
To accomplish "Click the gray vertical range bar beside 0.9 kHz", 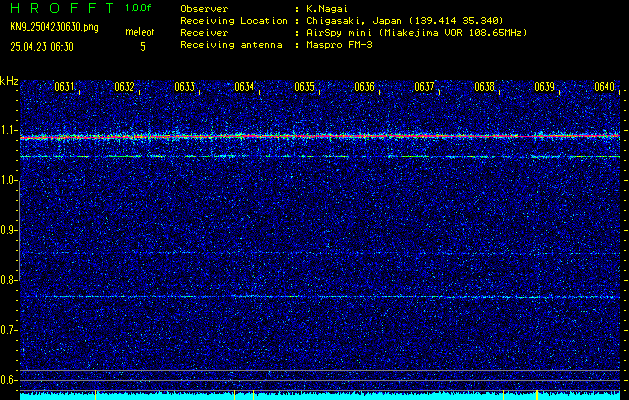I will point(20,231).
